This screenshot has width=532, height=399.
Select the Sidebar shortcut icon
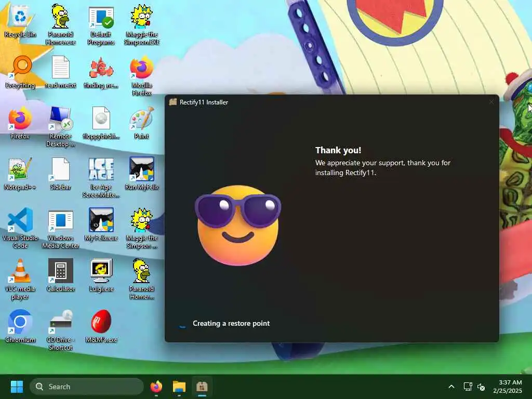[x=60, y=174]
